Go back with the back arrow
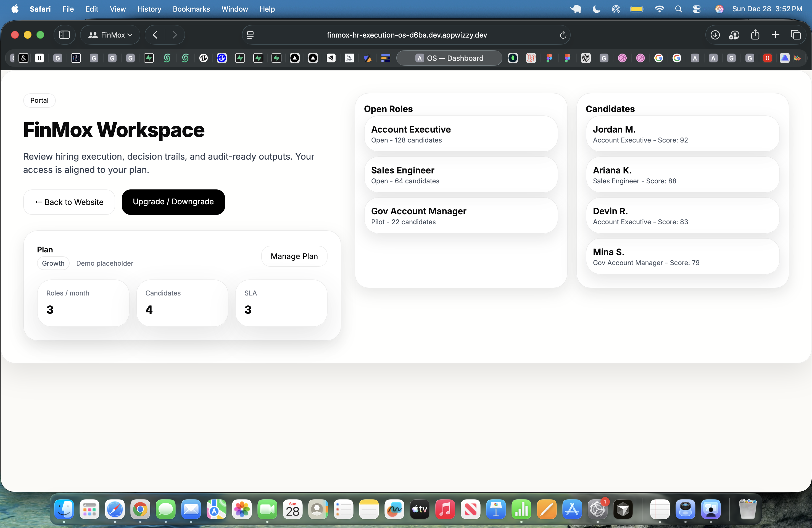Screen dimensions: 812x528 tap(155, 35)
